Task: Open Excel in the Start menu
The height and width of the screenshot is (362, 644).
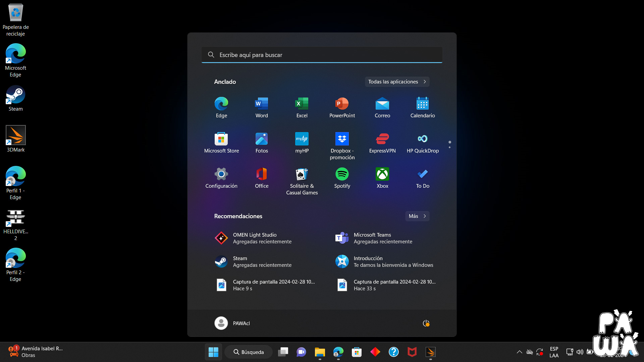Action: [302, 108]
